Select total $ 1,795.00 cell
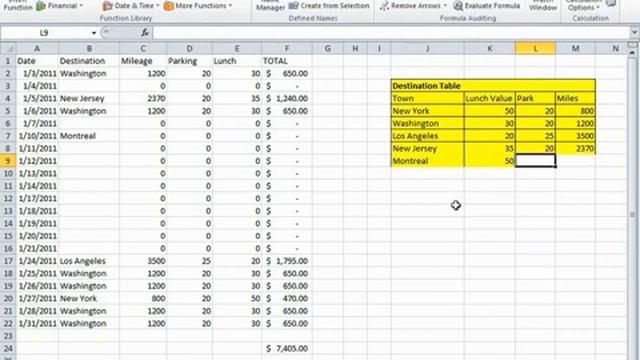The image size is (640, 360). [x=287, y=261]
